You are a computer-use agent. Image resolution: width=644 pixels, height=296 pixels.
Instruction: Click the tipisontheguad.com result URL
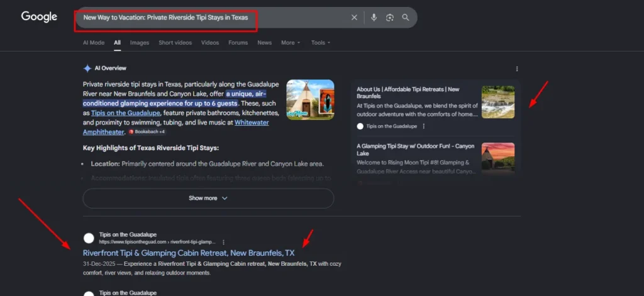157,242
